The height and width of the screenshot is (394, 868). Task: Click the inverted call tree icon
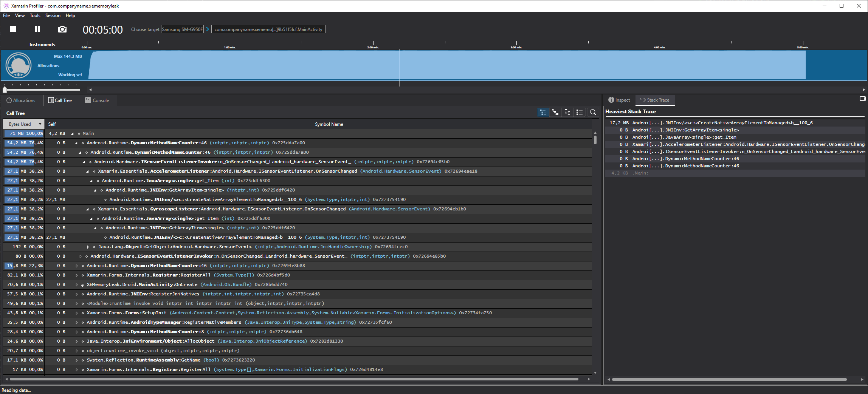[555, 112]
